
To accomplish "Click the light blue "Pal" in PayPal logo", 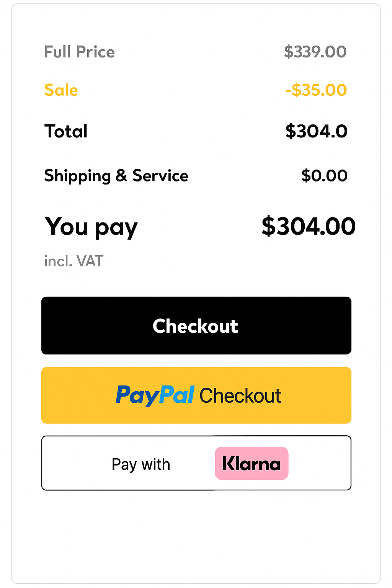I will [x=176, y=395].
